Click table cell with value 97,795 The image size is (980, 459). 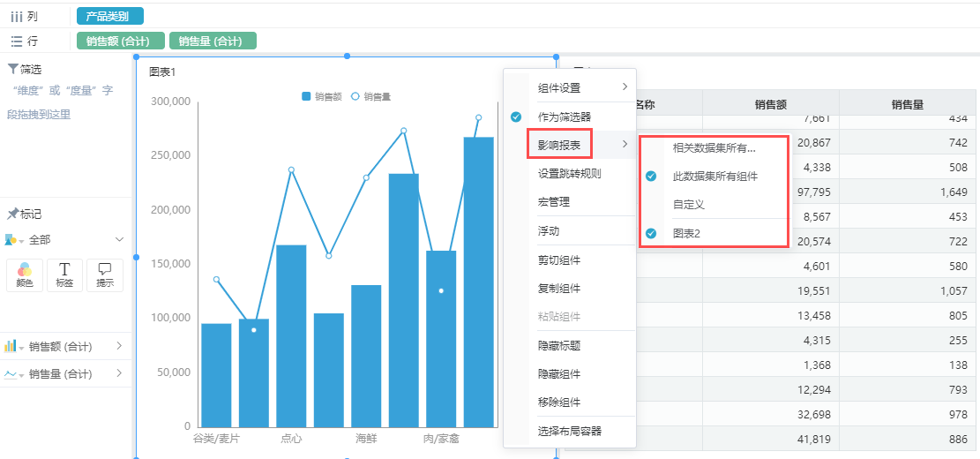click(x=771, y=192)
